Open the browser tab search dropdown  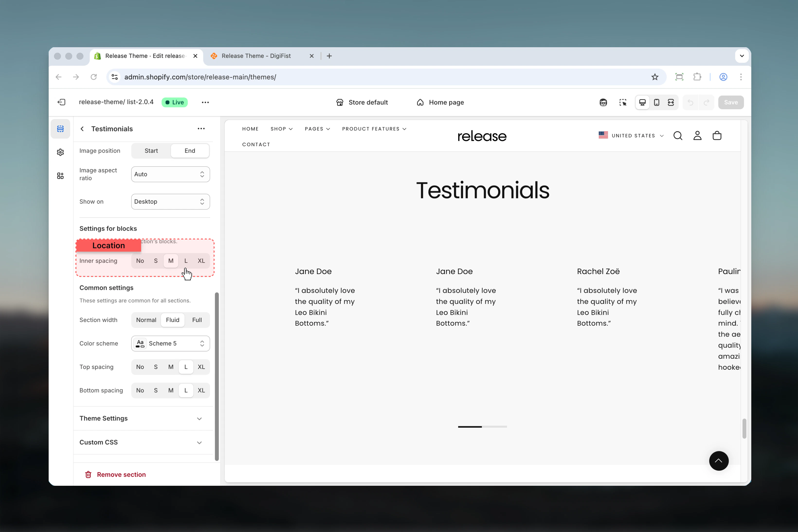click(x=742, y=56)
